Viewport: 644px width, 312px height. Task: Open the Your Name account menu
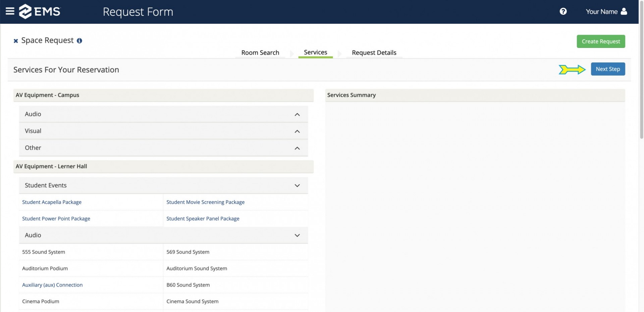point(606,11)
